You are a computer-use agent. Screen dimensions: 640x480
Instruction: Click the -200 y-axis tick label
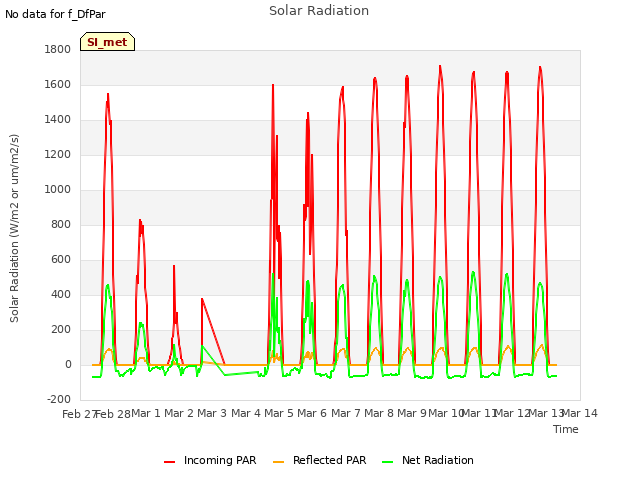(x=59, y=399)
